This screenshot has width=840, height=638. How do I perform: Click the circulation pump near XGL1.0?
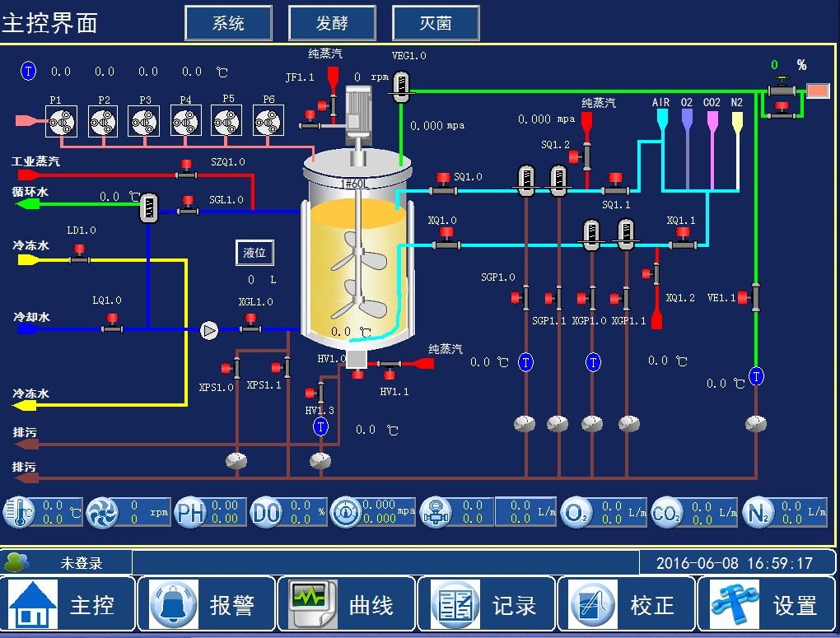[x=210, y=330]
